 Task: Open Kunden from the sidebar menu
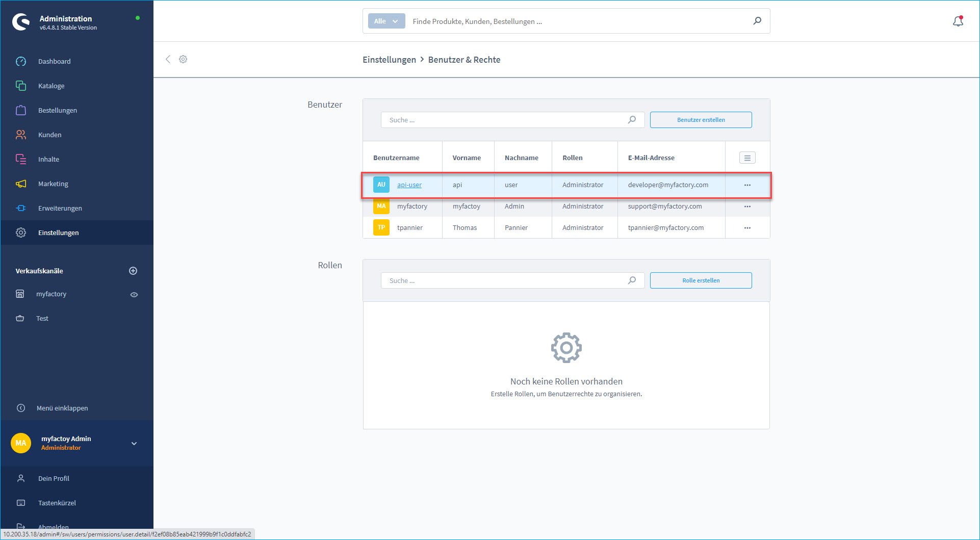(21, 135)
